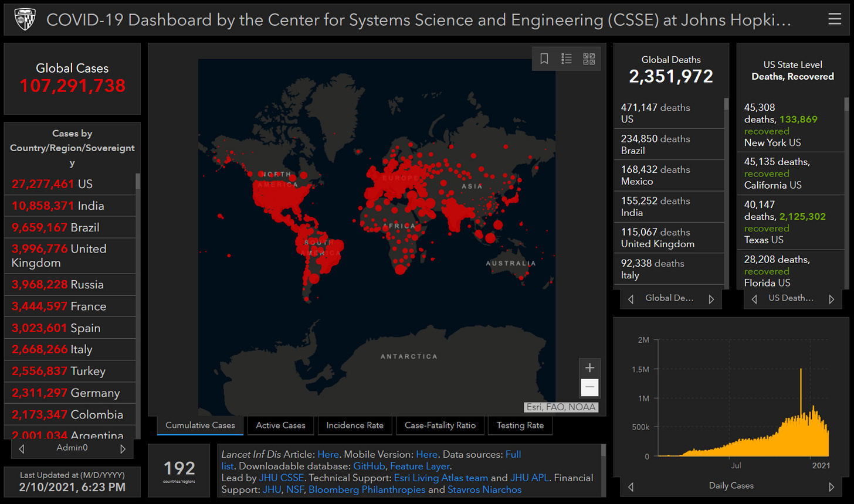
Task: Open the map legend list icon
Action: pyautogui.click(x=567, y=59)
